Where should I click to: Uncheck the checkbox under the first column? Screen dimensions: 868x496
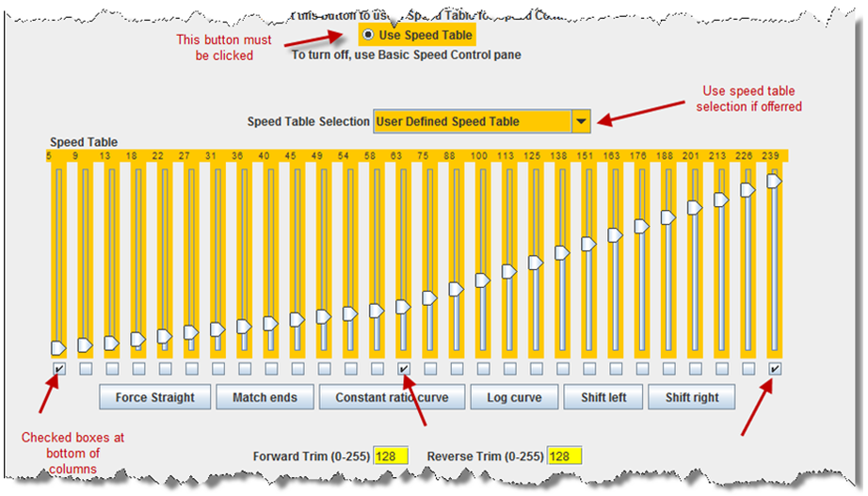[59, 369]
